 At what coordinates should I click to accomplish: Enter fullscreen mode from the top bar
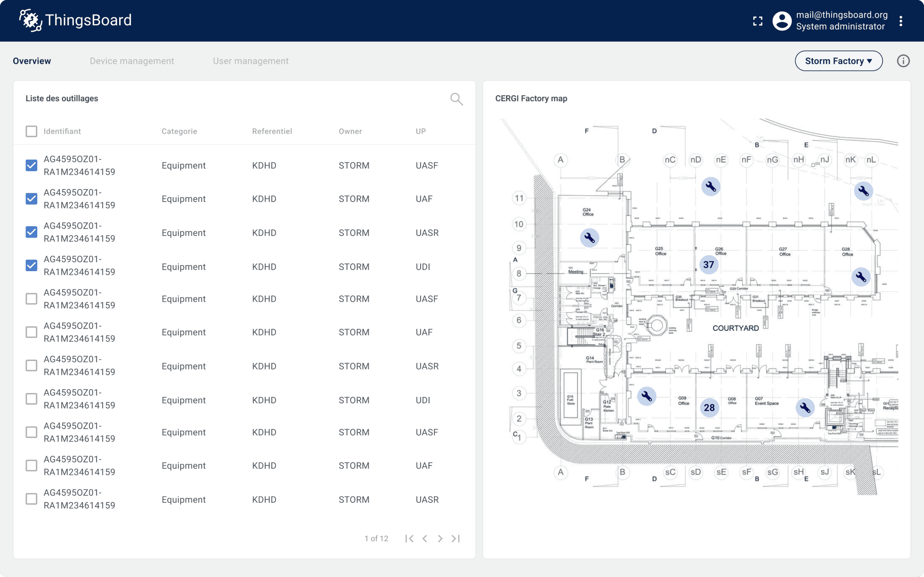(758, 21)
